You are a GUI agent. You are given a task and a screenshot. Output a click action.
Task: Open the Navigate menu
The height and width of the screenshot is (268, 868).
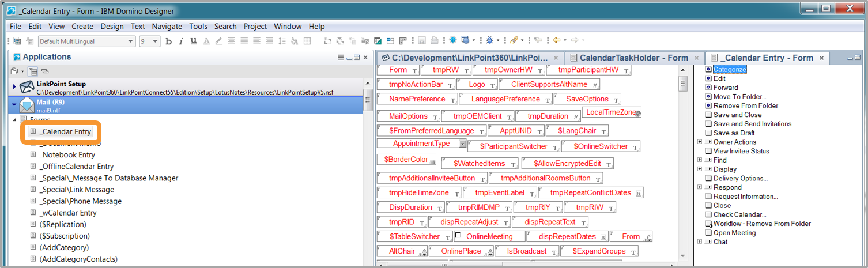(x=167, y=26)
